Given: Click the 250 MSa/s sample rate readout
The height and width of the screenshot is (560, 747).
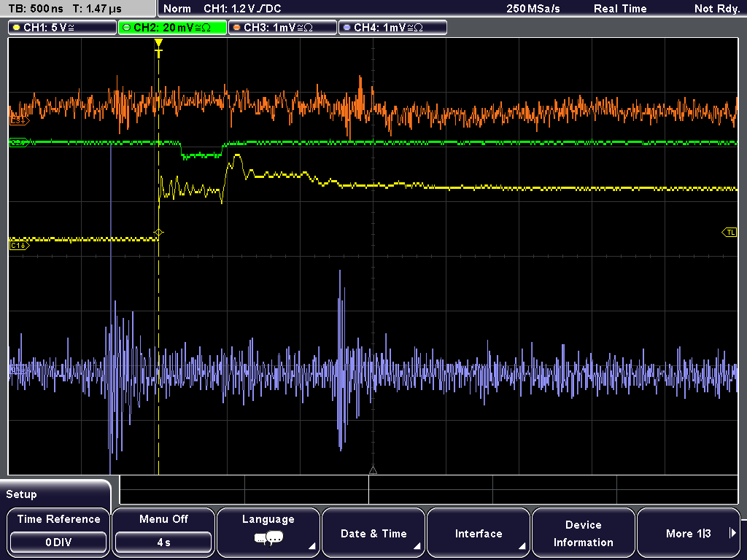Looking at the screenshot, I should (x=533, y=9).
